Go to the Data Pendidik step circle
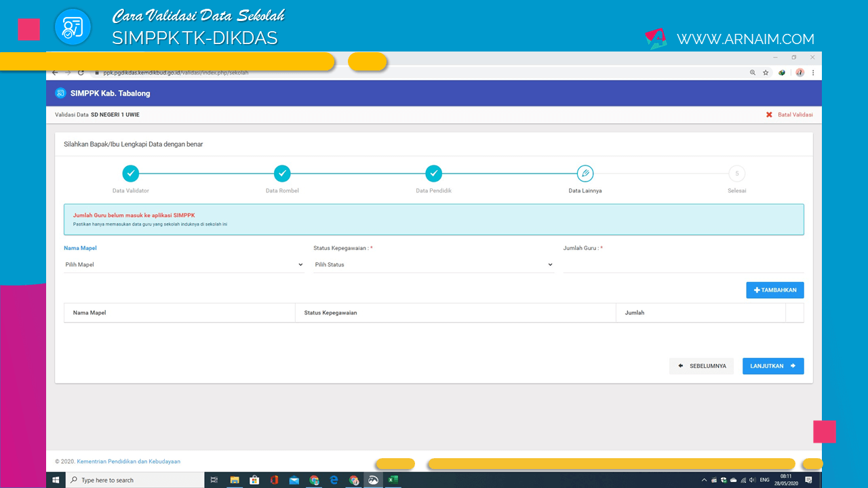Viewport: 868px width, 488px height. 434,174
